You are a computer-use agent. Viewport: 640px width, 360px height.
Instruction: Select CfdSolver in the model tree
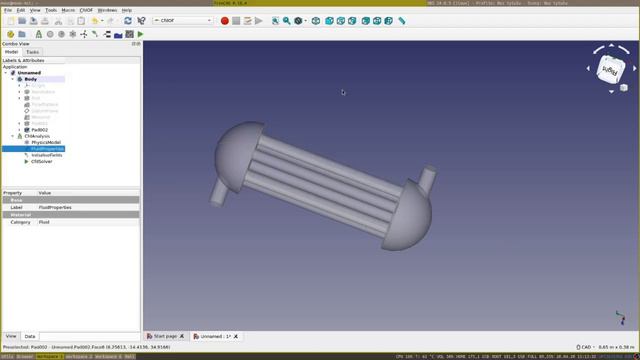click(x=42, y=162)
